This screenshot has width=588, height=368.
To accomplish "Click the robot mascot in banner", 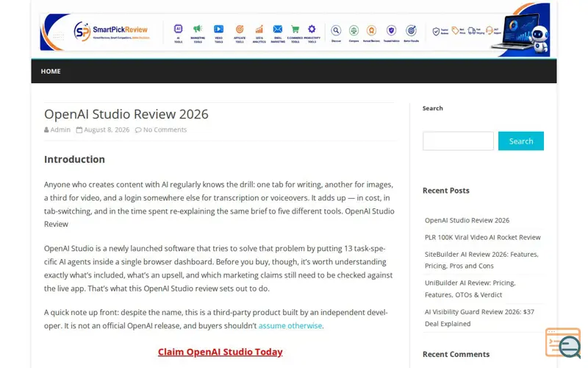I will pos(539,40).
